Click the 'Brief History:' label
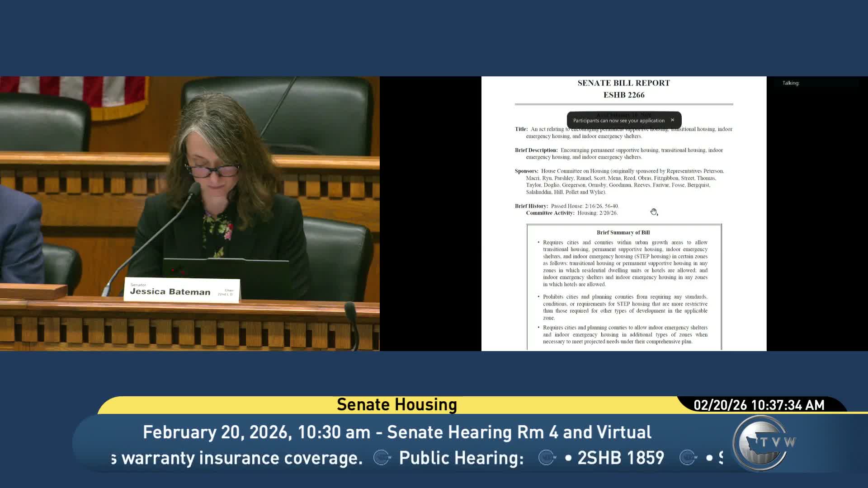This screenshot has width=868, height=488. [531, 206]
